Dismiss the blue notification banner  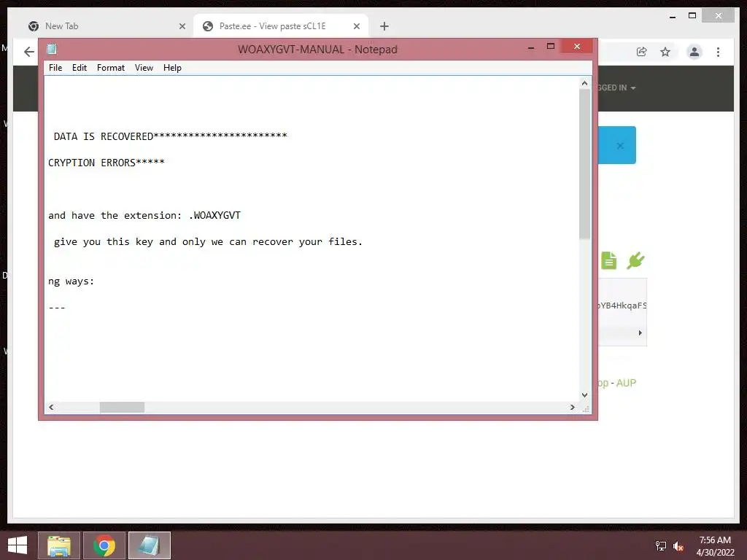point(620,146)
